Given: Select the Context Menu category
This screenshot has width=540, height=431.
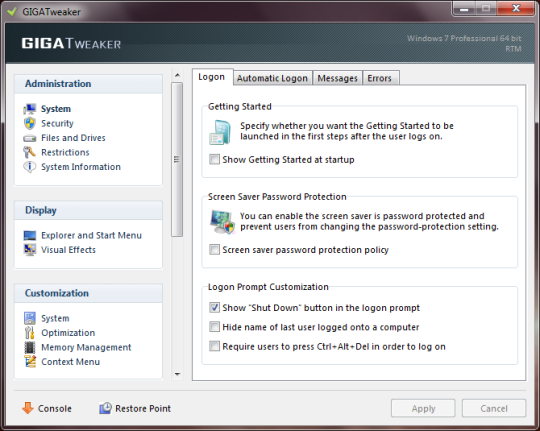Looking at the screenshot, I should tap(71, 362).
